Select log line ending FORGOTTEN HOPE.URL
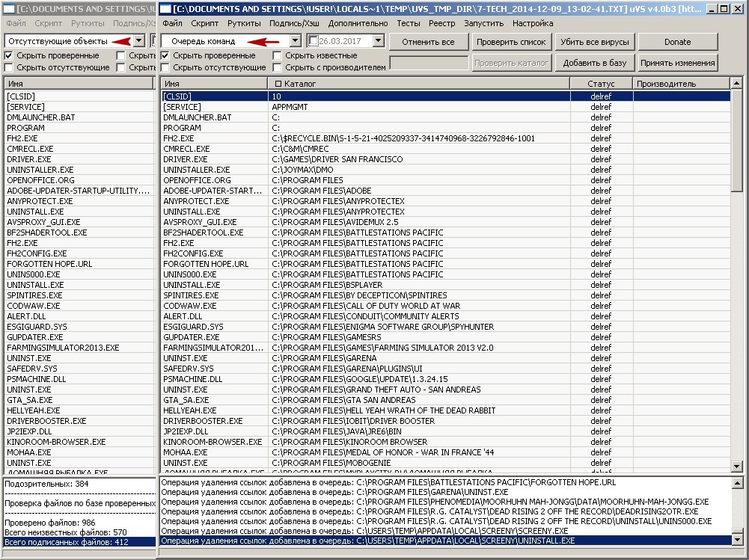This screenshot has width=749, height=560. pyautogui.click(x=446, y=483)
